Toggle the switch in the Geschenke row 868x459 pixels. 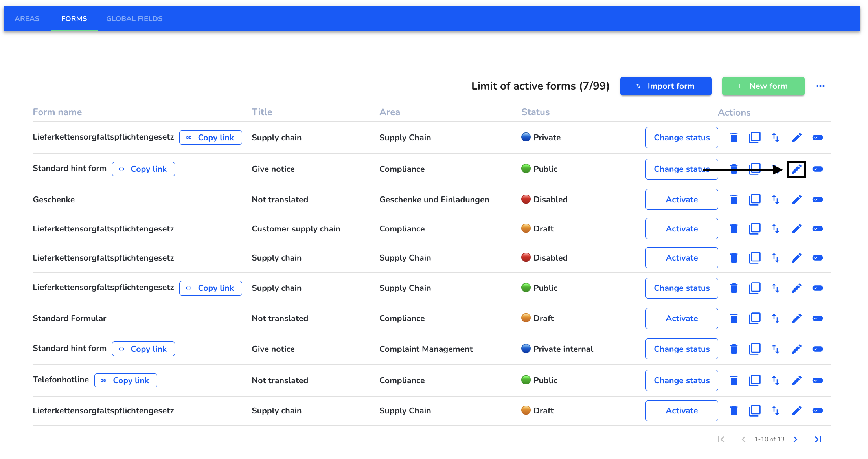coord(818,200)
